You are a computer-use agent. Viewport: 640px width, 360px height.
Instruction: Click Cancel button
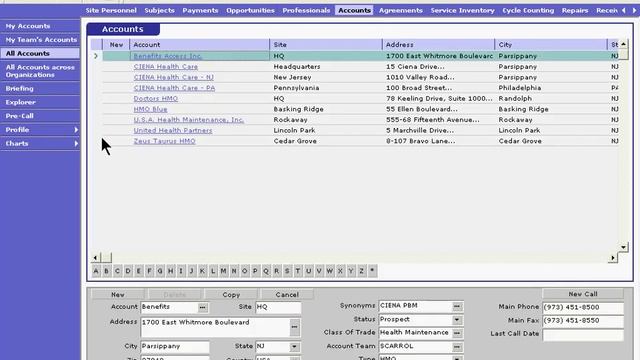[x=287, y=294]
